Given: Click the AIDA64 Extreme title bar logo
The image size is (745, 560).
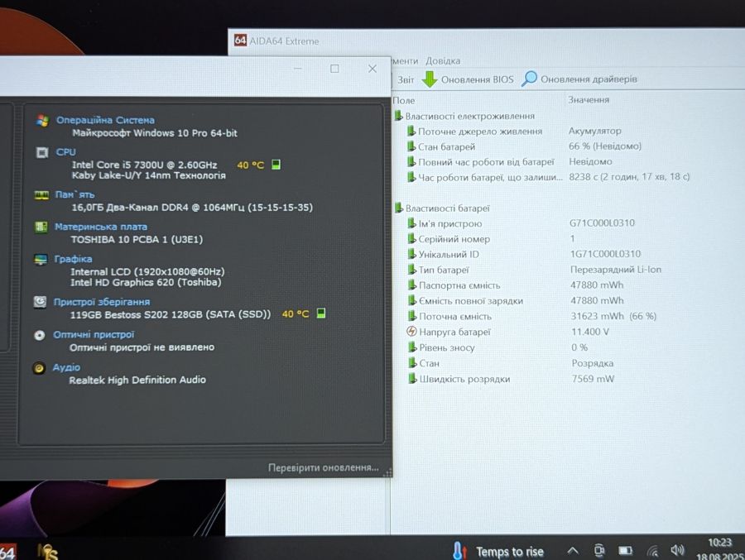Looking at the screenshot, I should point(240,41).
